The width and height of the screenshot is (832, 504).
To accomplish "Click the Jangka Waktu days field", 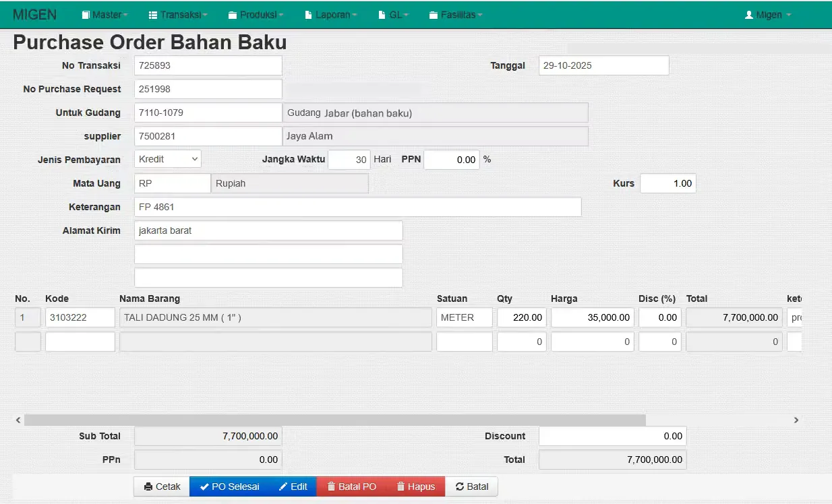I will point(349,160).
